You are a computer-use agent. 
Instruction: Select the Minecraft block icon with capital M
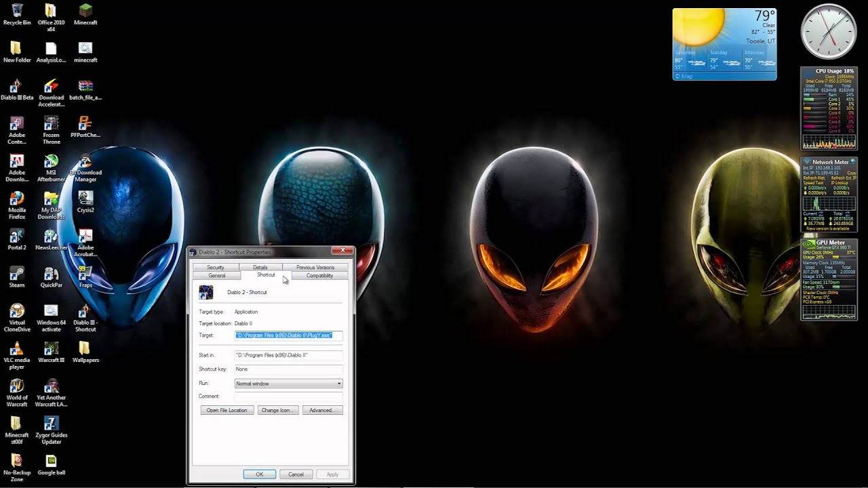tap(85, 14)
